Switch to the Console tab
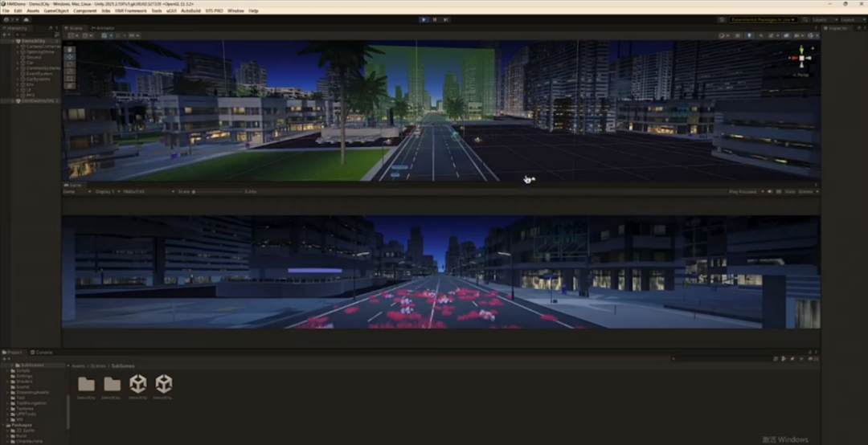 (x=43, y=352)
